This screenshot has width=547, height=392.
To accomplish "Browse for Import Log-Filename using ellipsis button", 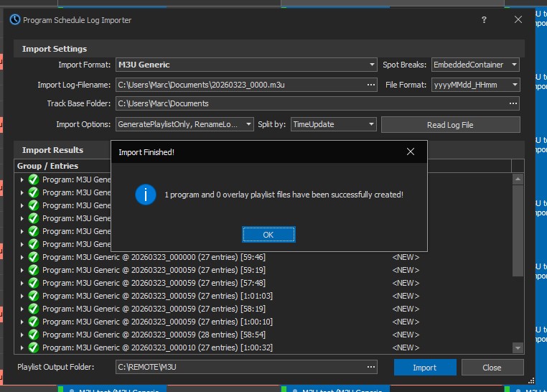I will point(370,85).
